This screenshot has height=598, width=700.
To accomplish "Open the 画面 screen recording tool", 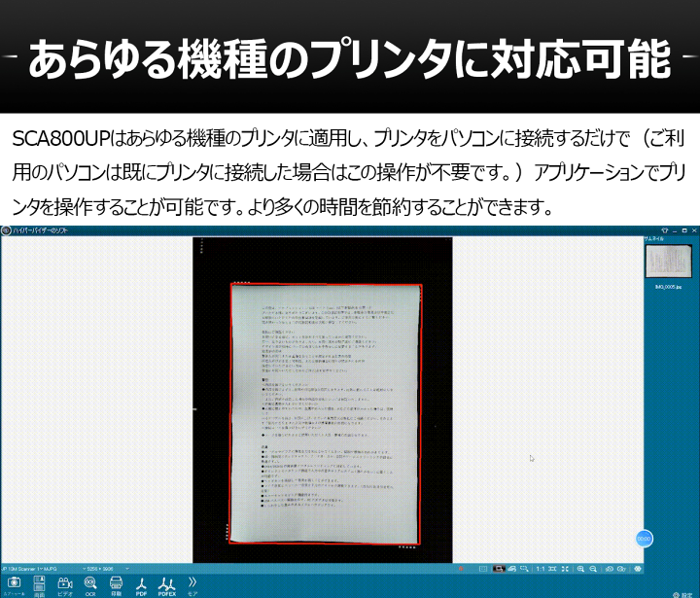I will [40, 583].
